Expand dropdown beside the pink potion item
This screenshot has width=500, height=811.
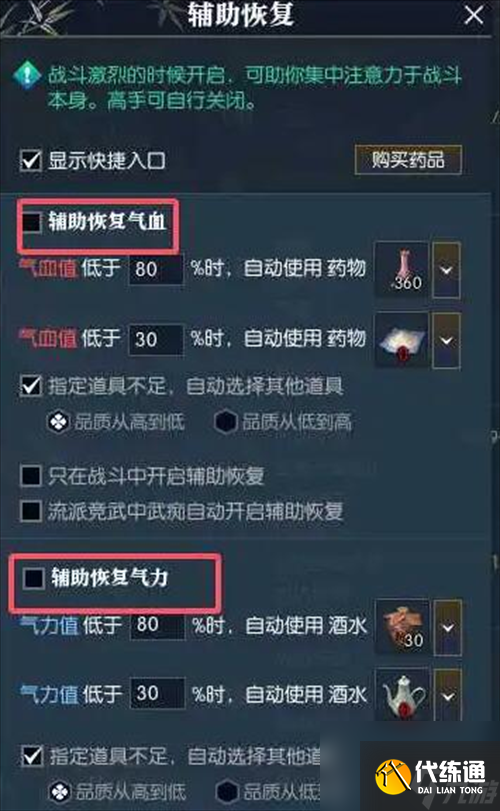446,269
